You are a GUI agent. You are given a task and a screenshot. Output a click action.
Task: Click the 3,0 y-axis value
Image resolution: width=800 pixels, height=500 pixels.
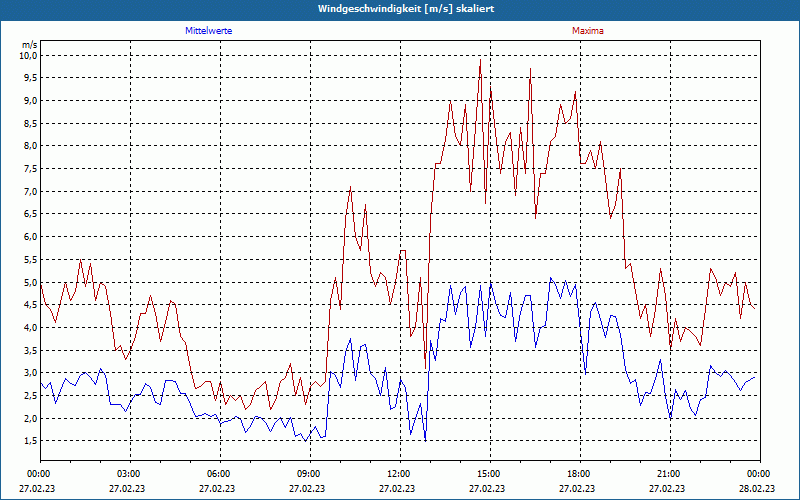coord(31,373)
